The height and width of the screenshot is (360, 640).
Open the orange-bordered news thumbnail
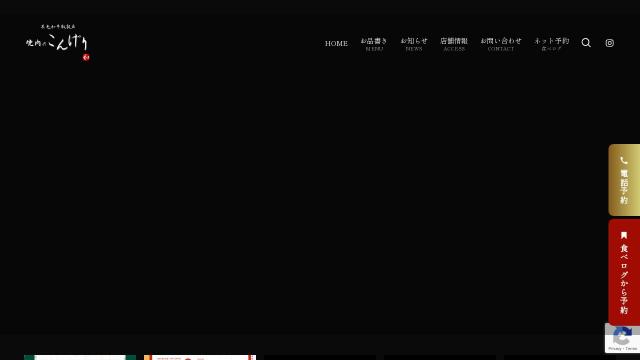[x=200, y=358]
